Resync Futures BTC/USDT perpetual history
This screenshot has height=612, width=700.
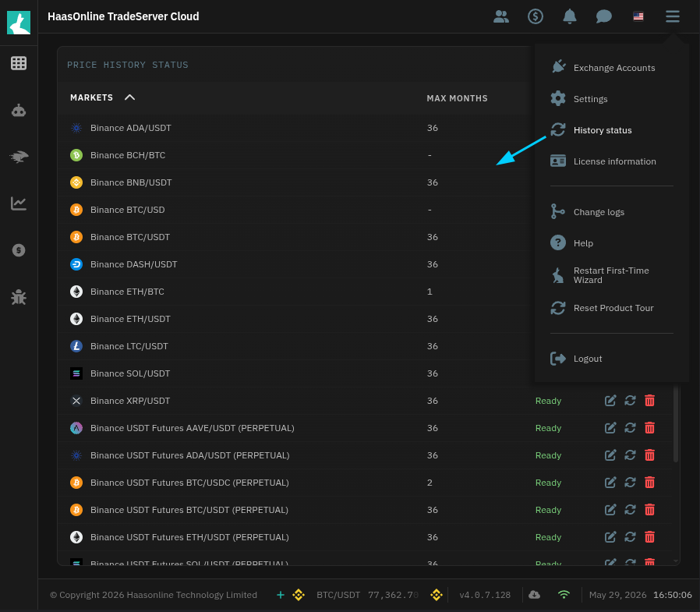point(630,510)
